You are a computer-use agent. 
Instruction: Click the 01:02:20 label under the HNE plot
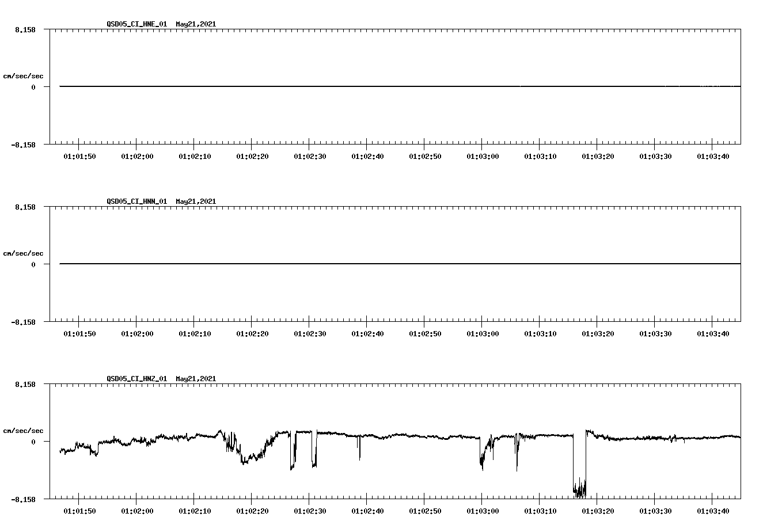(x=252, y=155)
